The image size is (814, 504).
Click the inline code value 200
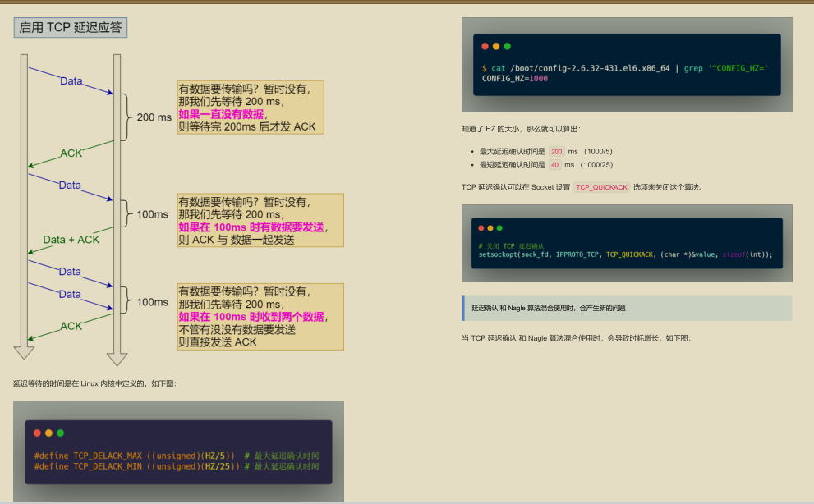tap(557, 152)
